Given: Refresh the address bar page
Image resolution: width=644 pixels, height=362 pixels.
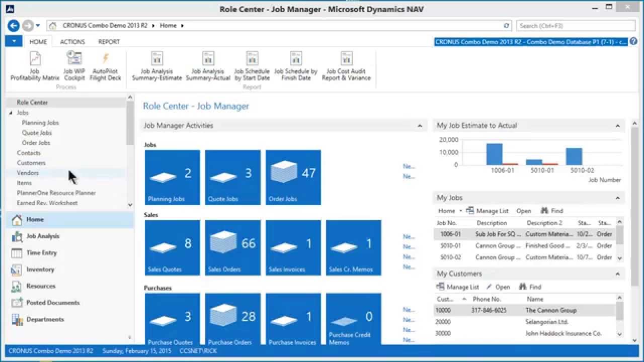Looking at the screenshot, I should coord(507,26).
